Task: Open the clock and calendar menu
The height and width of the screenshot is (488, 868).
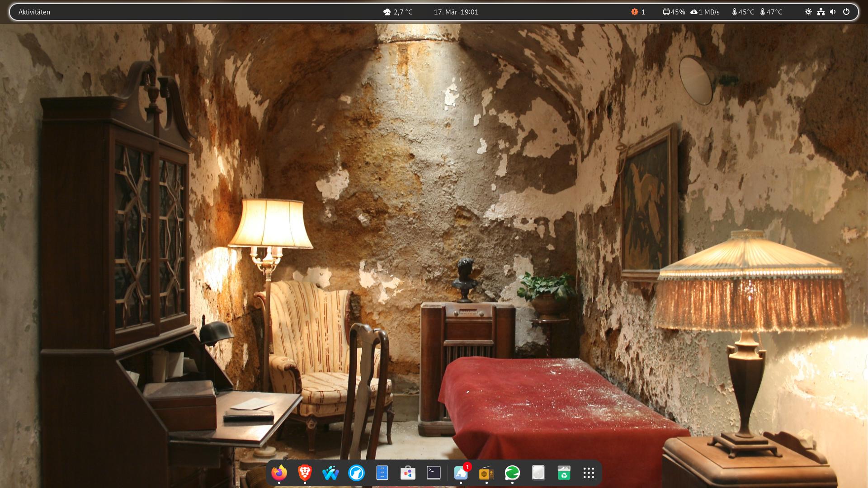Action: coord(456,12)
